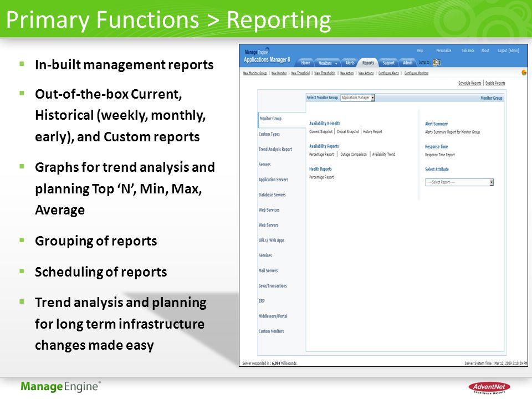Image resolution: width=532 pixels, height=399 pixels.
Task: Select URLs/ Web Apps in sidebar
Action: click(x=272, y=240)
